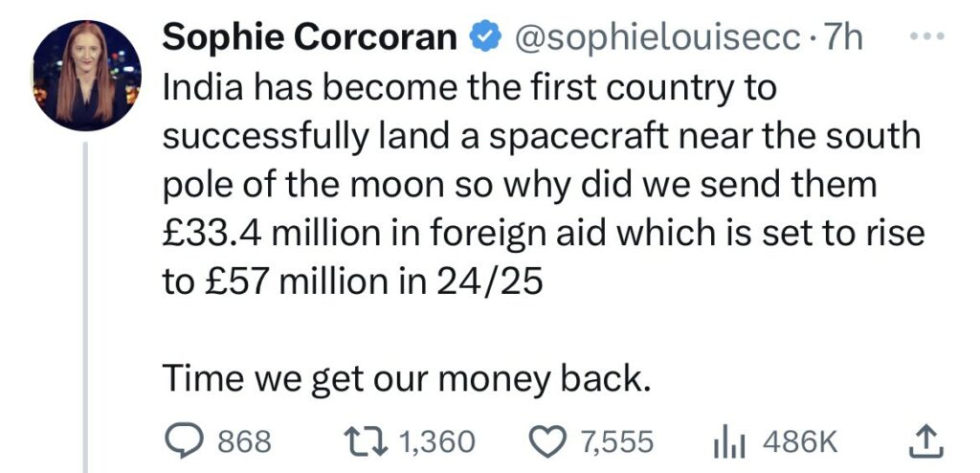This screenshot has width=980, height=473.
Task: Click the 1,360 reposts count
Action: tap(434, 441)
